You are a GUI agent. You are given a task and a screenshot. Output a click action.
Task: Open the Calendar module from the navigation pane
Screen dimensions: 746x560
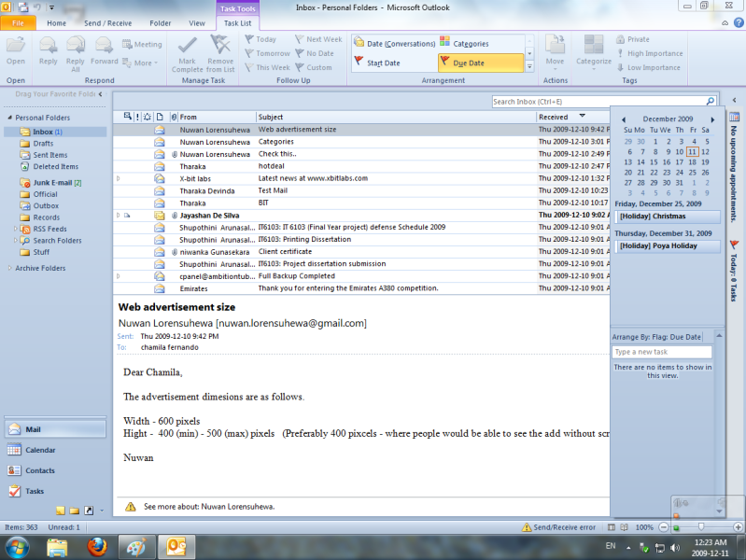(55, 450)
